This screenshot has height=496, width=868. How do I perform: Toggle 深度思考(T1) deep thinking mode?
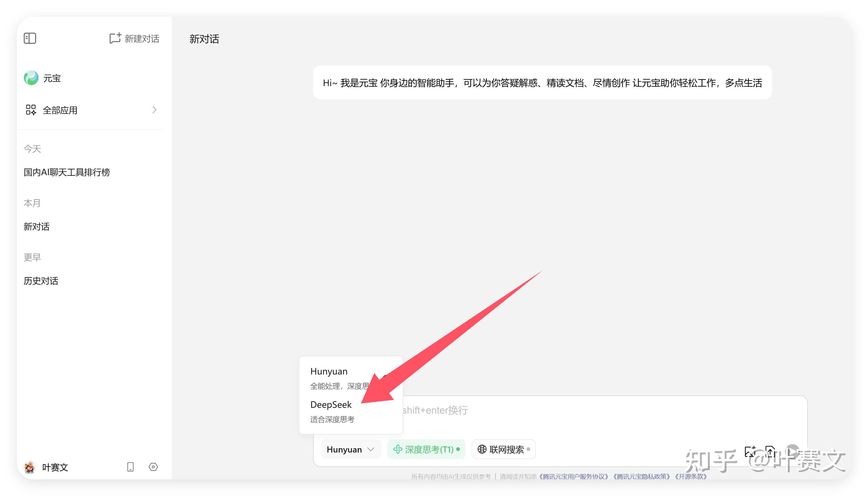click(426, 449)
